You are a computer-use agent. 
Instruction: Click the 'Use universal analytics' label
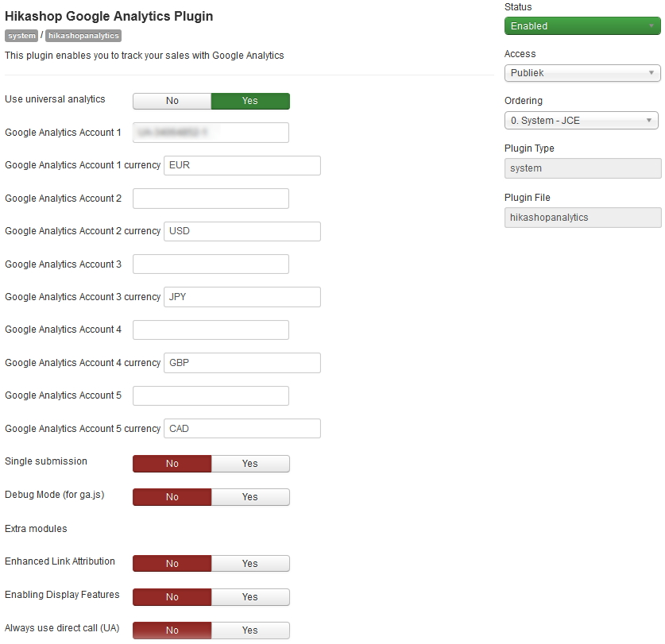pos(55,99)
